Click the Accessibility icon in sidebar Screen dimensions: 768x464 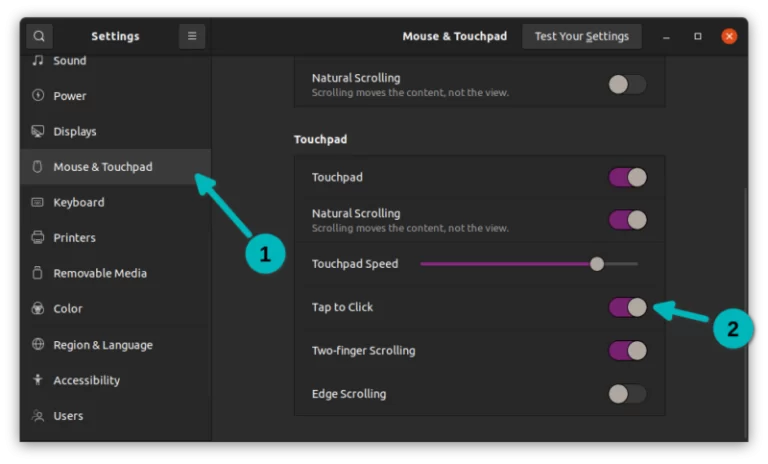pyautogui.click(x=38, y=380)
